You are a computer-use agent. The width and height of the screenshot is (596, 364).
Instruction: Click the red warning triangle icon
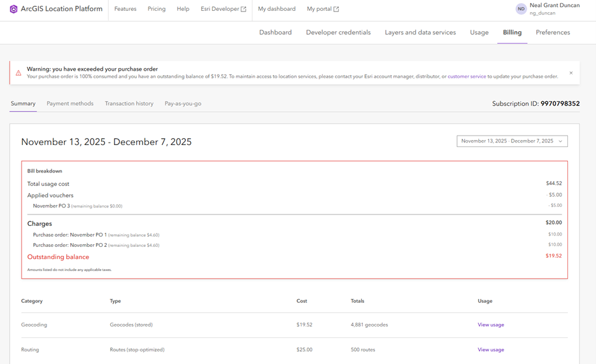(x=18, y=73)
